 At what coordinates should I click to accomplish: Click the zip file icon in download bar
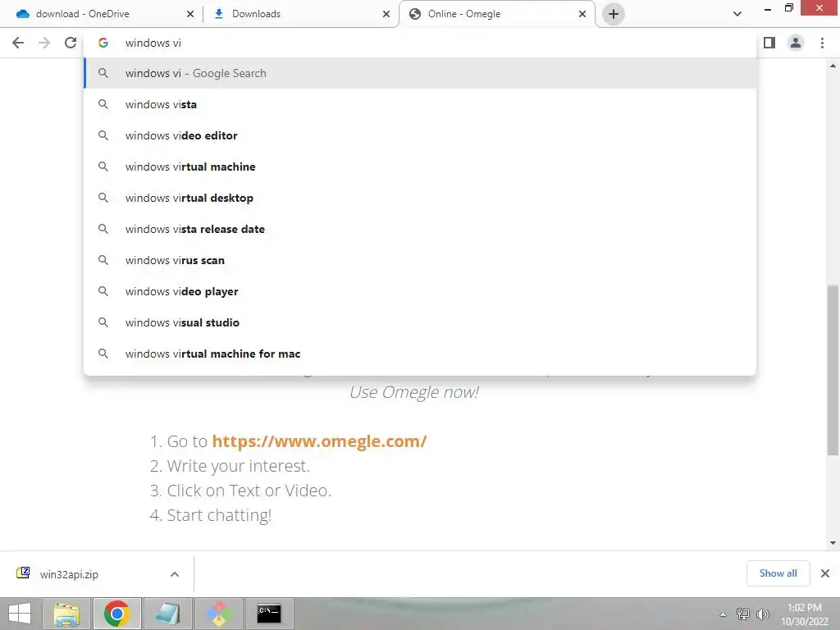coord(23,573)
